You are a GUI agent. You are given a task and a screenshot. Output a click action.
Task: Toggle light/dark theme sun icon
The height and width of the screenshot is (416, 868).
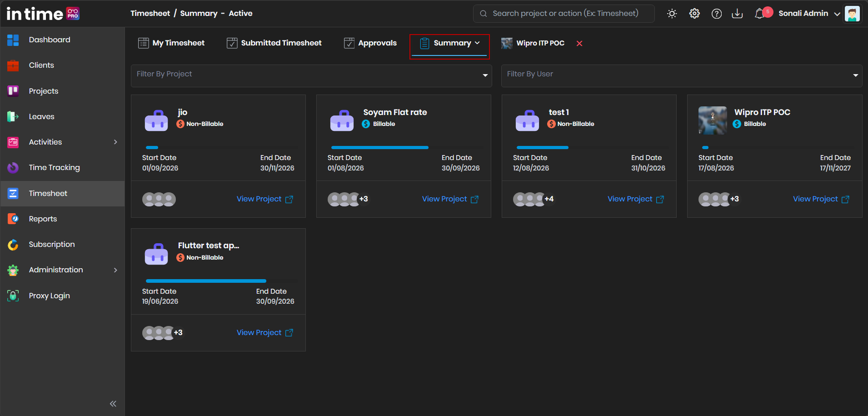[672, 14]
